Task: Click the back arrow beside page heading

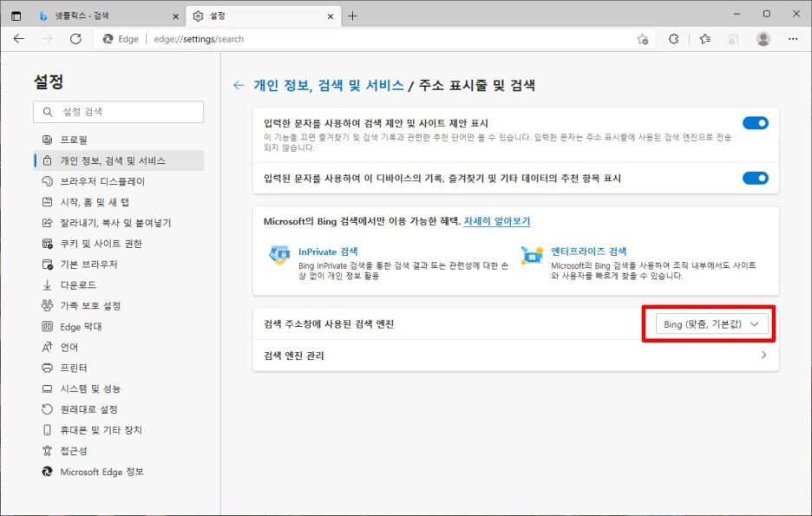Action: [239, 85]
